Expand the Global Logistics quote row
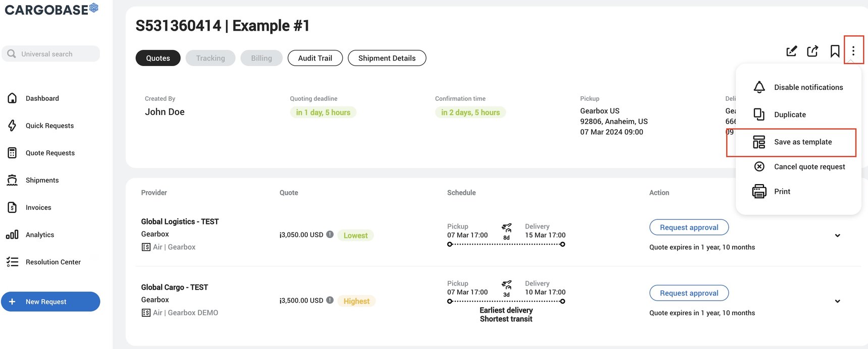The image size is (868, 349). click(x=837, y=236)
